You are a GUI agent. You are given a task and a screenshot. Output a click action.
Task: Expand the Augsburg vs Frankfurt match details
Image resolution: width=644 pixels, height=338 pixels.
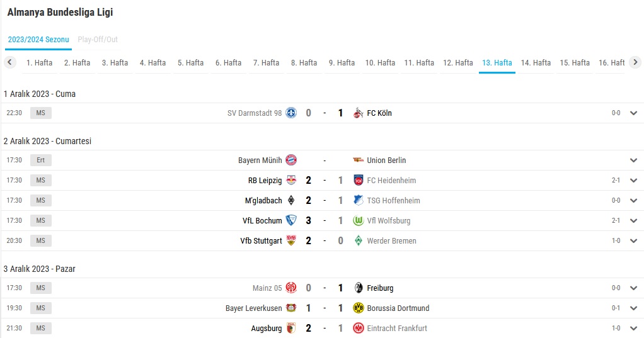pyautogui.click(x=633, y=329)
